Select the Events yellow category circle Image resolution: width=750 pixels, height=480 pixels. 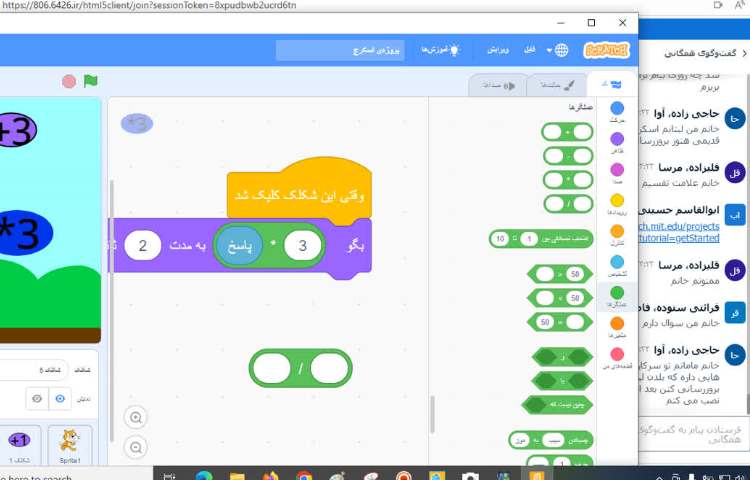pyautogui.click(x=617, y=200)
